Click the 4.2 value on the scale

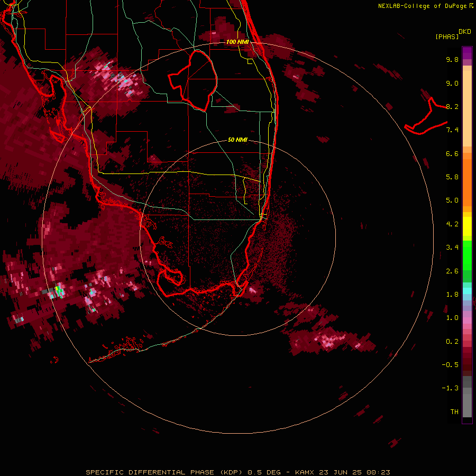coord(452,224)
